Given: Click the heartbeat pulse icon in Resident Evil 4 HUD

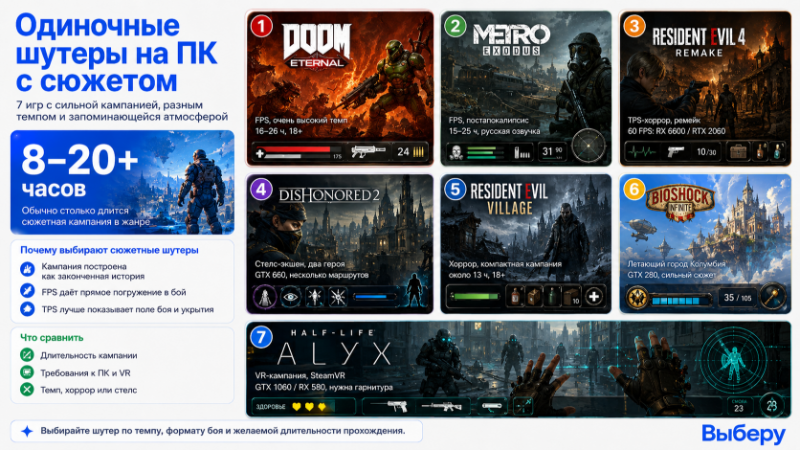Looking at the screenshot, I should tap(641, 152).
